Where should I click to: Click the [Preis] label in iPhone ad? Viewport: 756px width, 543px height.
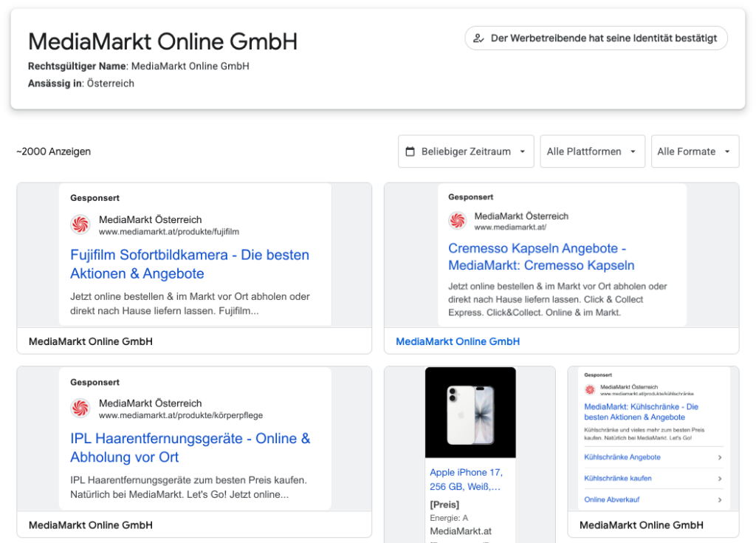pos(444,505)
